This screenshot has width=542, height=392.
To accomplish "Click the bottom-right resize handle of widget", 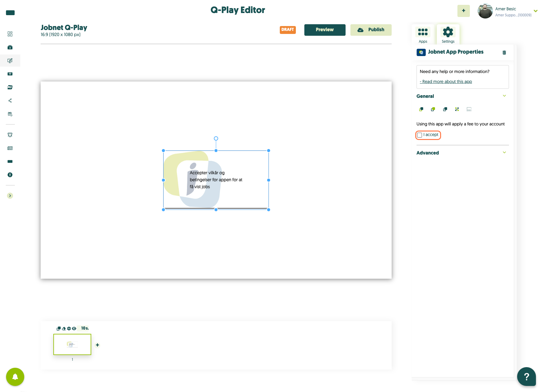I will (x=269, y=210).
